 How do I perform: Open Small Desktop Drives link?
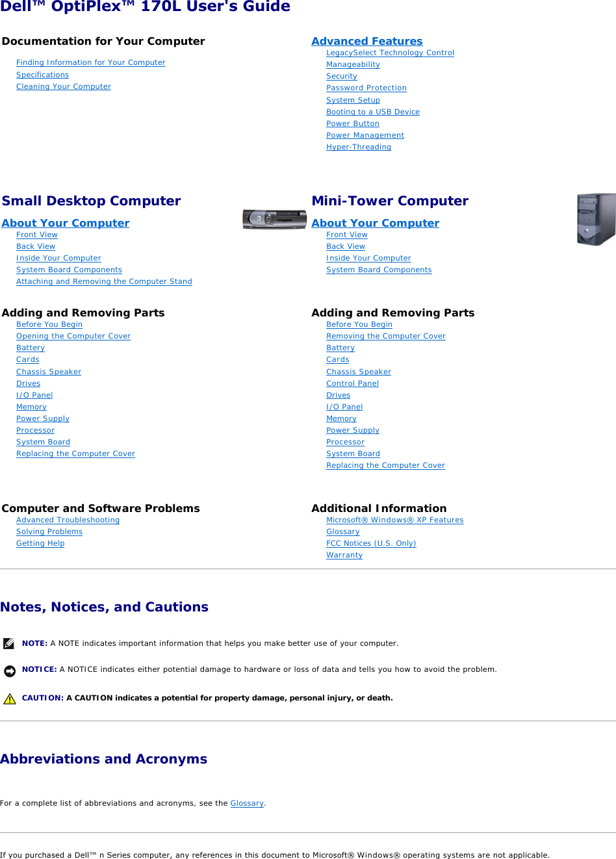(29, 383)
